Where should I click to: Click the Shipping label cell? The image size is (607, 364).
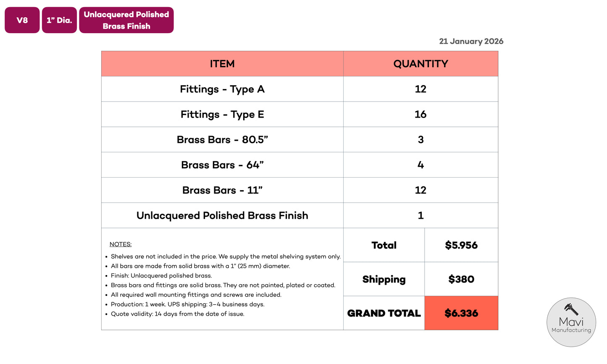click(x=384, y=279)
